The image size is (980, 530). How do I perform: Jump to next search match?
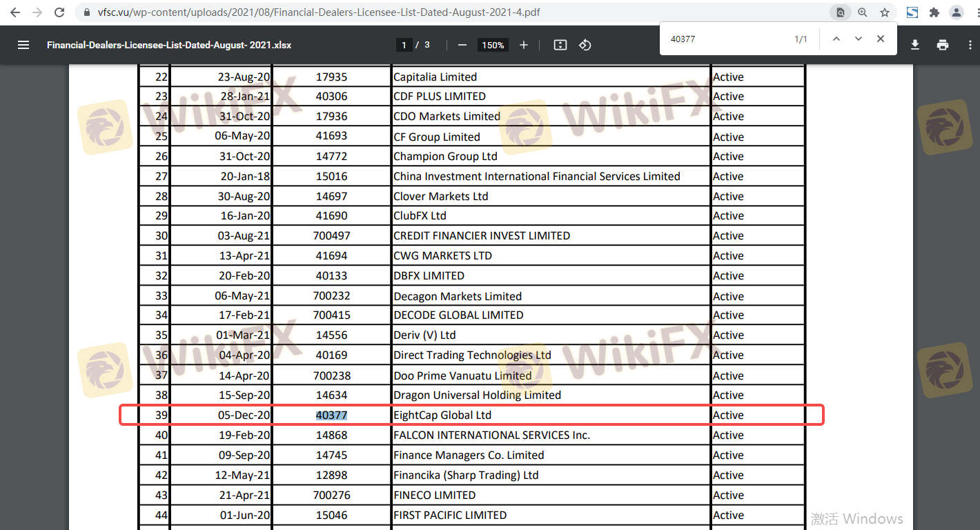(859, 39)
